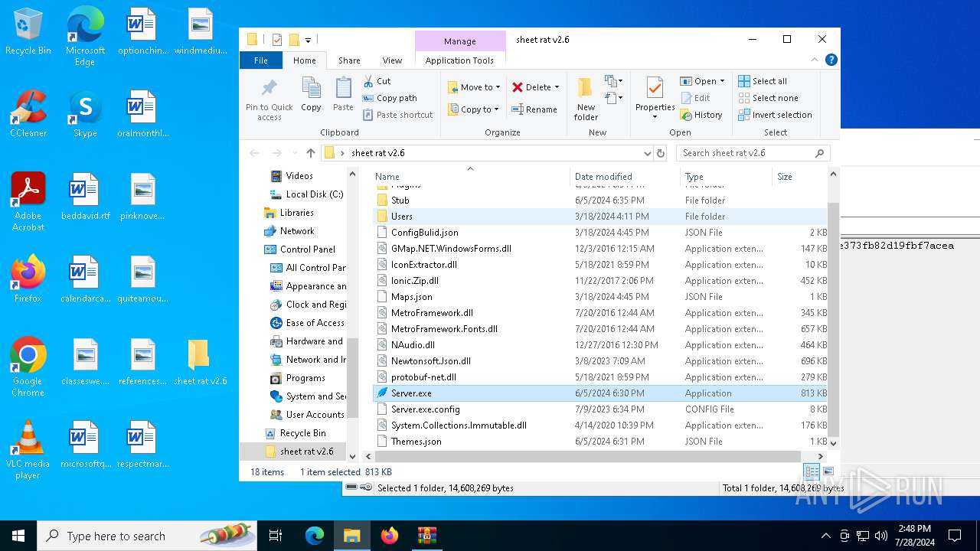
Task: Select the sheet rat v2.6 desktop folder
Action: pos(200,362)
